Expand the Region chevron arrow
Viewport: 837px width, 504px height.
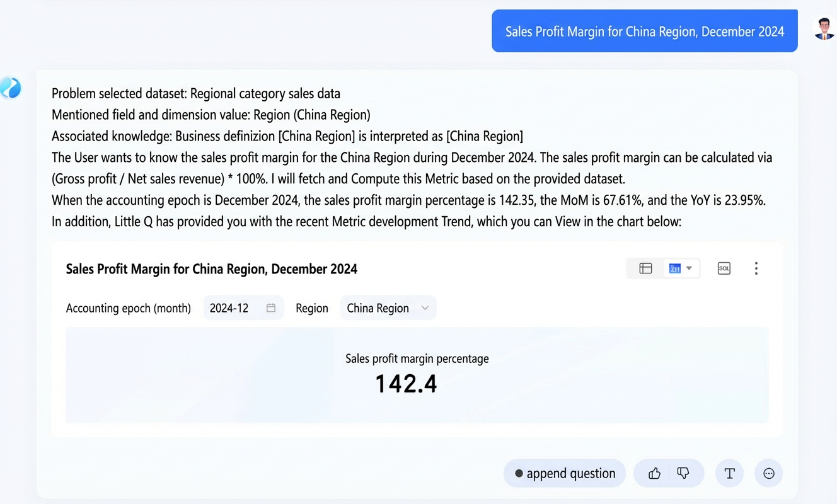coord(425,308)
